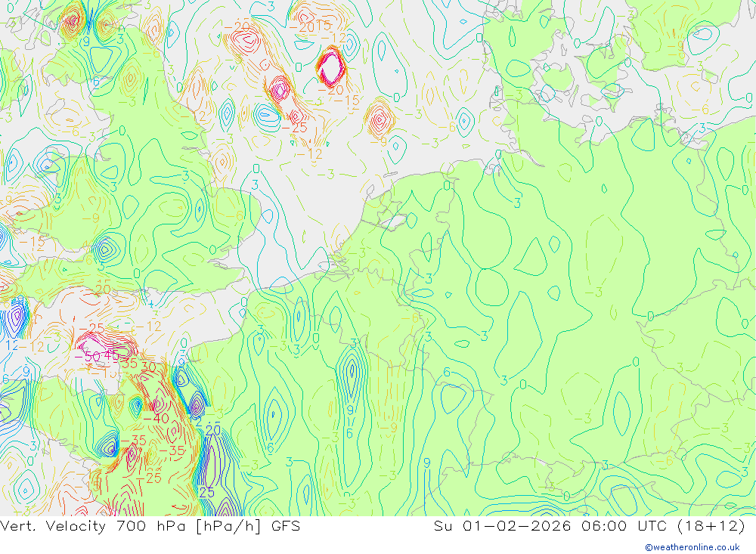The height and width of the screenshot is (554, 756).
Task: Click the '-50' contour label
Action: (x=87, y=357)
